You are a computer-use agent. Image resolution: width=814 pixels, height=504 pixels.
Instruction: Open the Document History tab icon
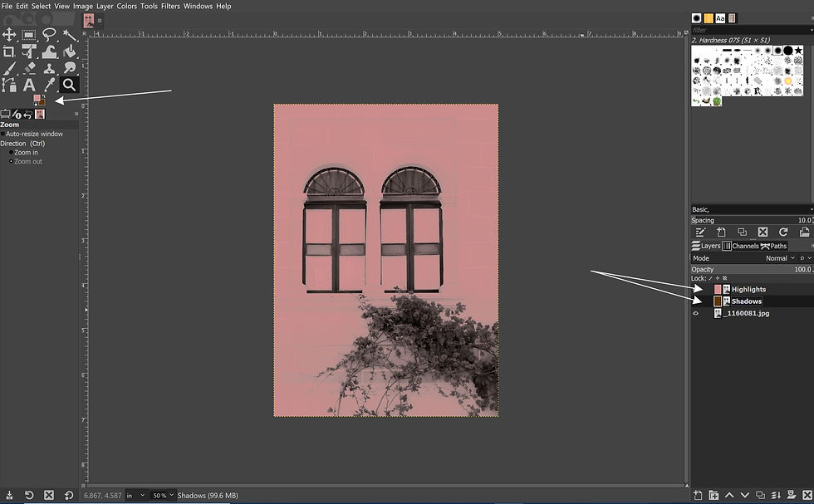[732, 18]
